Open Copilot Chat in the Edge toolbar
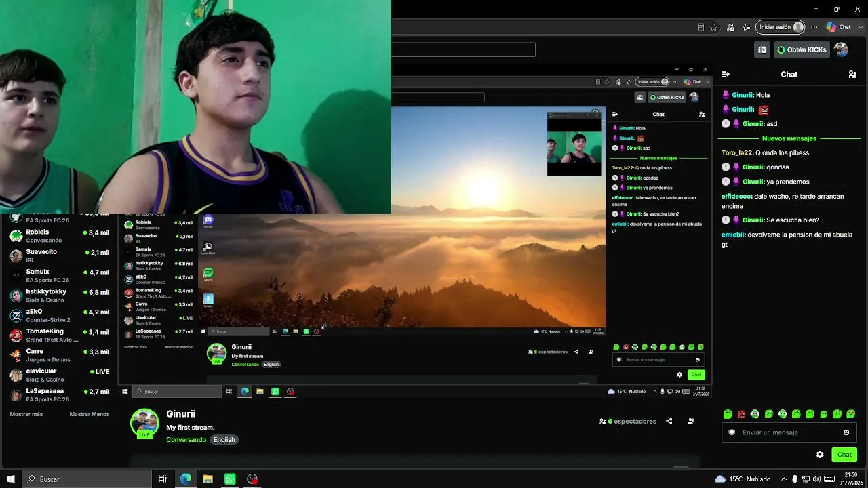 coord(839,27)
